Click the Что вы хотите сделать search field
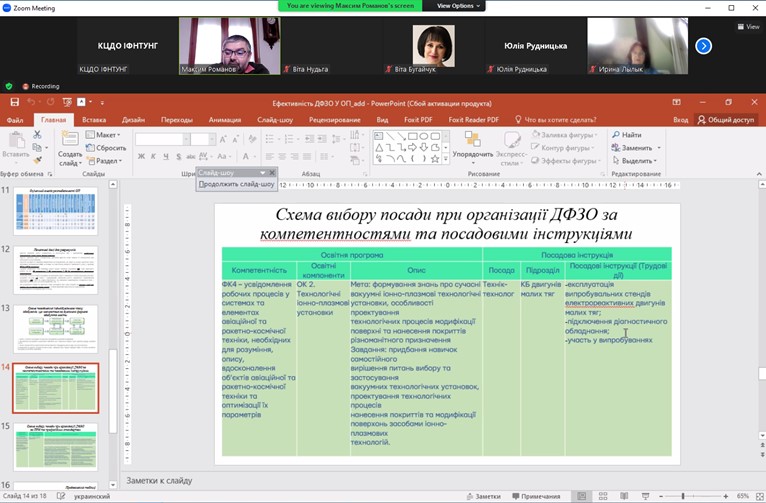The image size is (766, 503). tap(555, 120)
